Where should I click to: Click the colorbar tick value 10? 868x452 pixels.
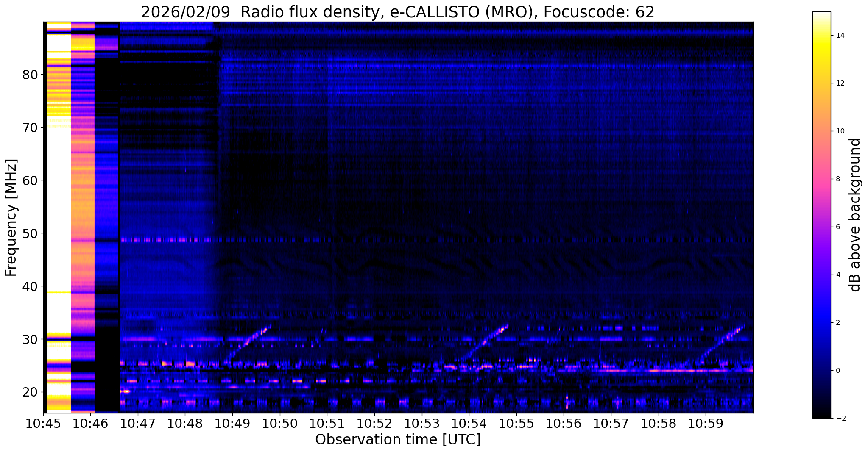[x=840, y=131]
